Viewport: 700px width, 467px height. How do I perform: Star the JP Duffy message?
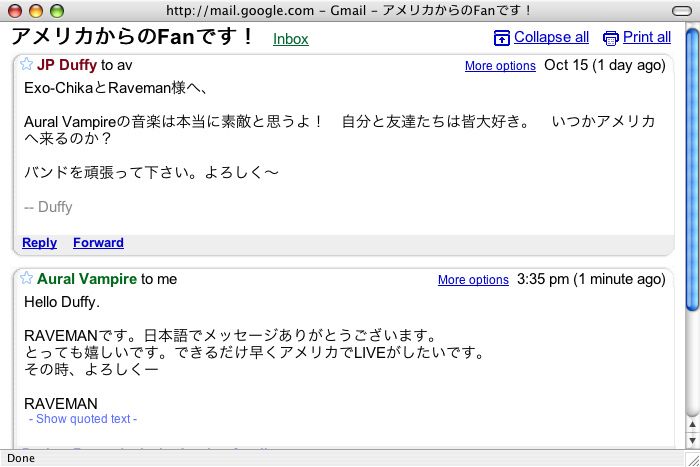[27, 65]
